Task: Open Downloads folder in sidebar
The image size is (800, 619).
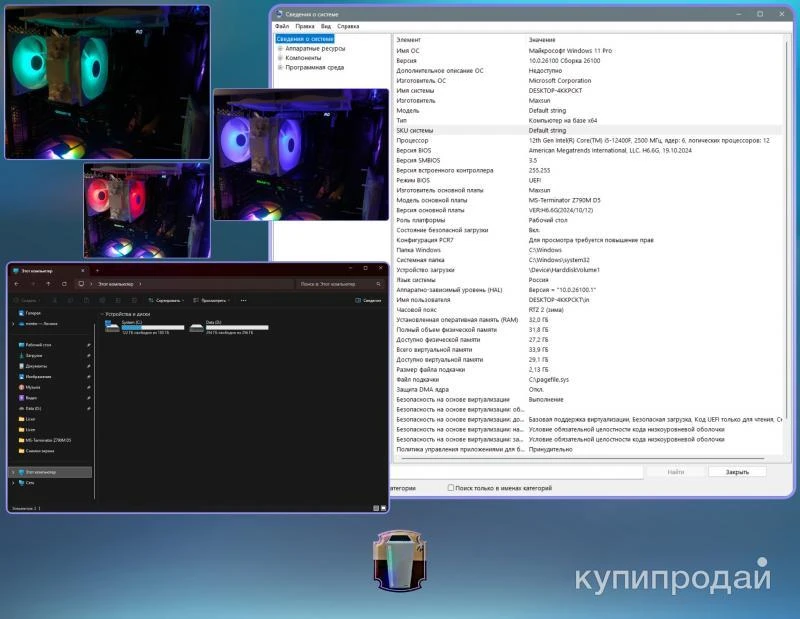Action: click(x=33, y=355)
